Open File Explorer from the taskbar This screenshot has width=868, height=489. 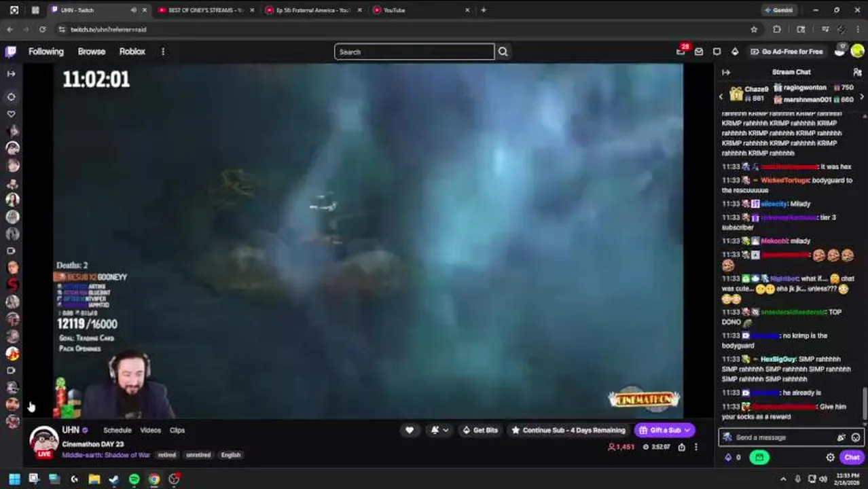point(94,479)
